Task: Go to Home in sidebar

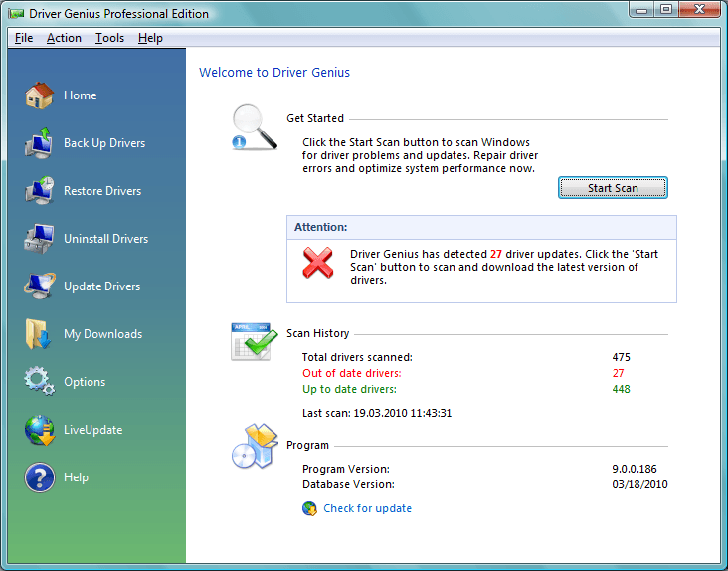Action: click(x=81, y=95)
